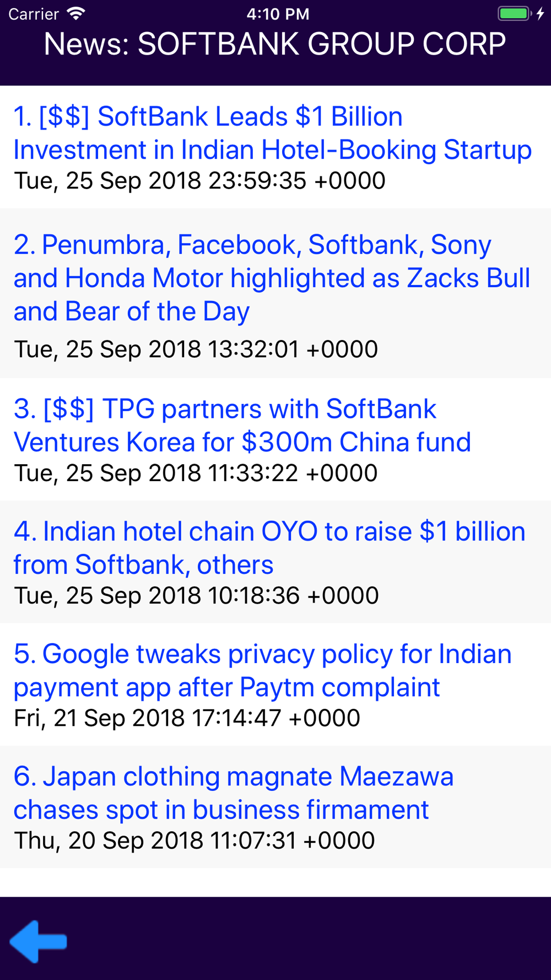551x980 pixels.
Task: Tap the 13:32:01 timestamp of second article
Action: (x=196, y=349)
